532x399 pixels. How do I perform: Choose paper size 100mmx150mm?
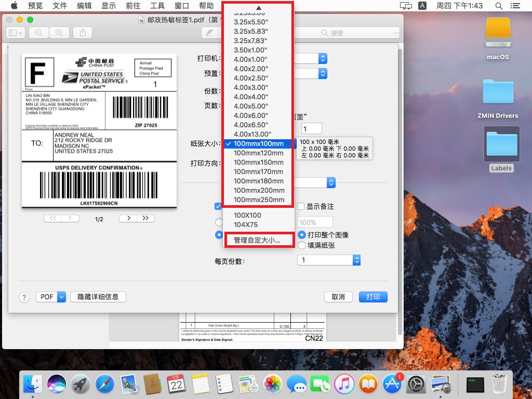[x=258, y=162]
